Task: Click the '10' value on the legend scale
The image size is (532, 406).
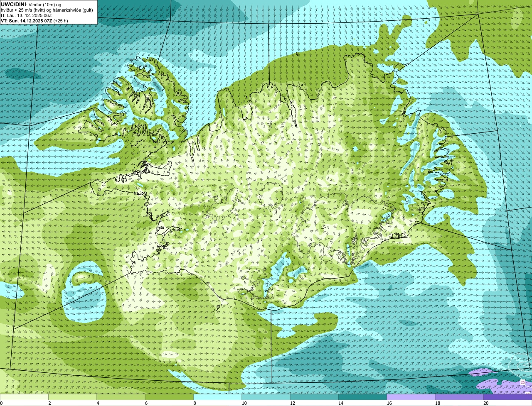Action: (x=244, y=403)
